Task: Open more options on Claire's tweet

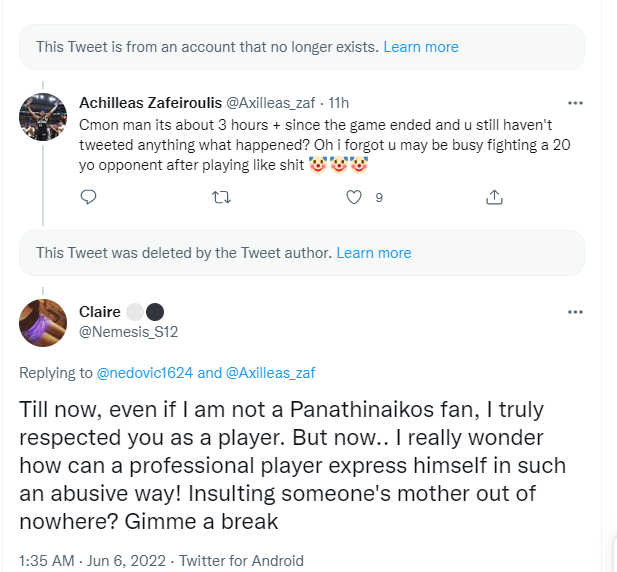Action: 575,312
